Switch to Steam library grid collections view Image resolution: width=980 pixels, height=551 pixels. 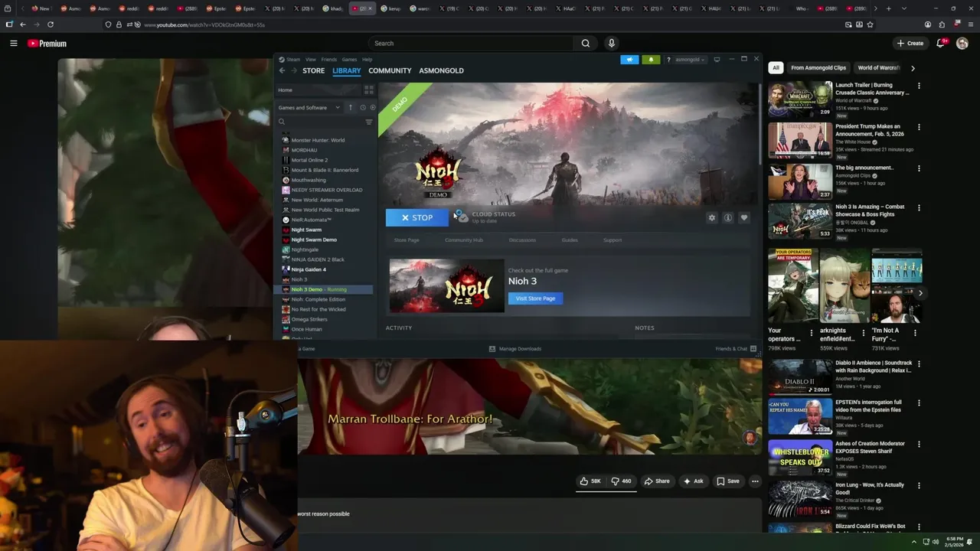369,90
